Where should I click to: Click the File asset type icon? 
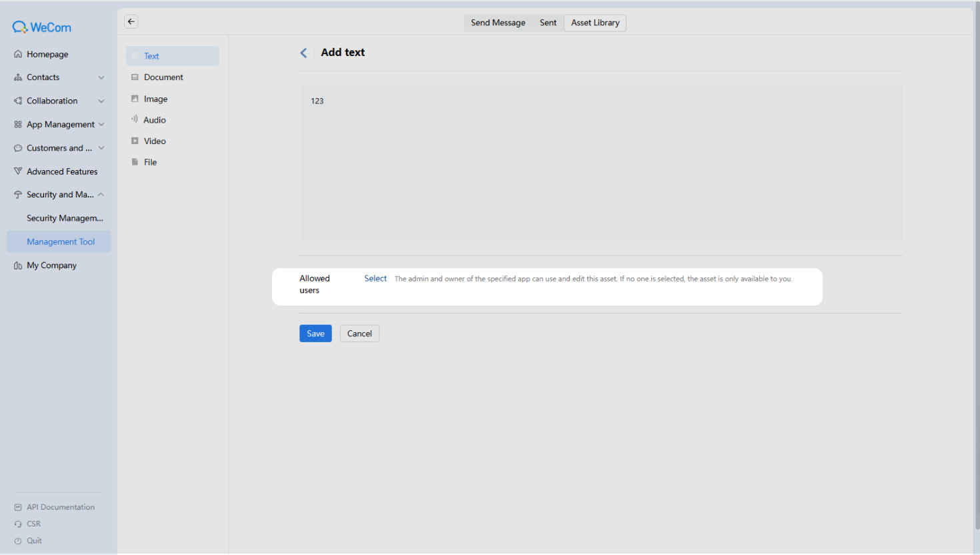coord(135,162)
